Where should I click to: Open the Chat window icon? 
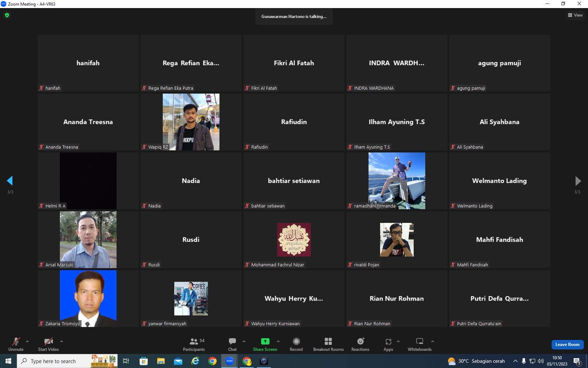[x=232, y=341]
